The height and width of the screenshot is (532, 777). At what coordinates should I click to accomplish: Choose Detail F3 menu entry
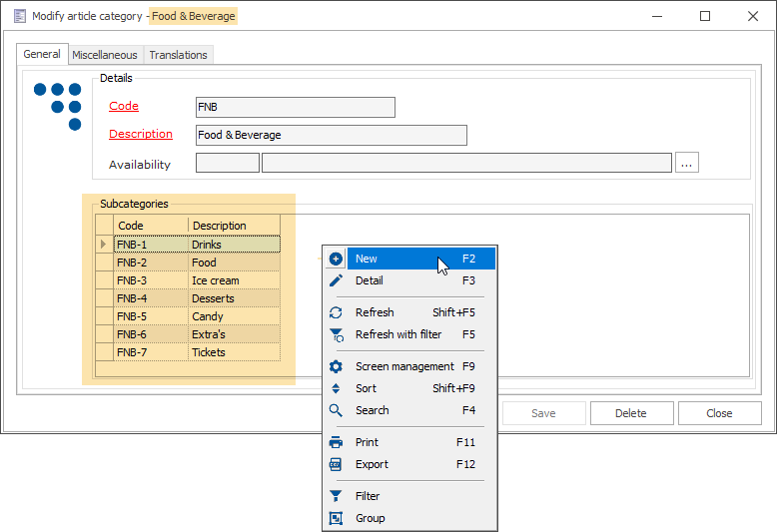coord(410,280)
